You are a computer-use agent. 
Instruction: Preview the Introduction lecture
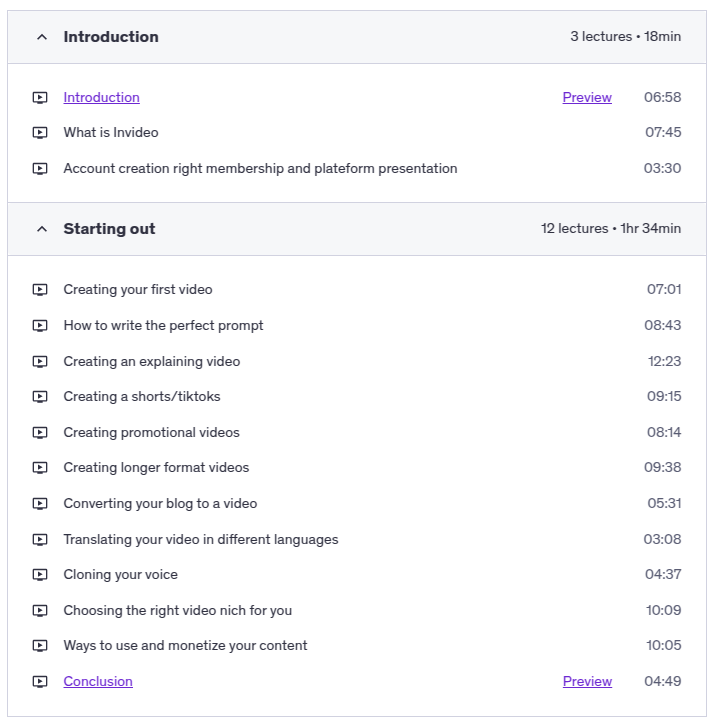587,98
